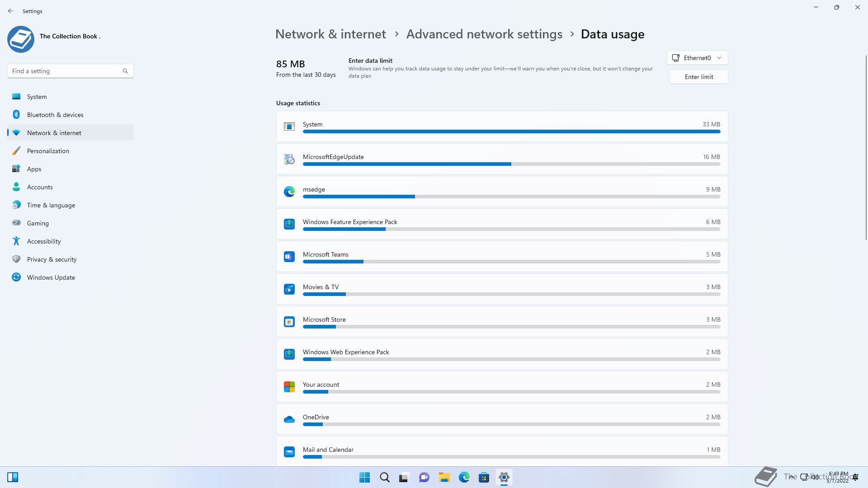The width and height of the screenshot is (868, 488).
Task: Click the Movies & TV label
Action: tap(321, 287)
